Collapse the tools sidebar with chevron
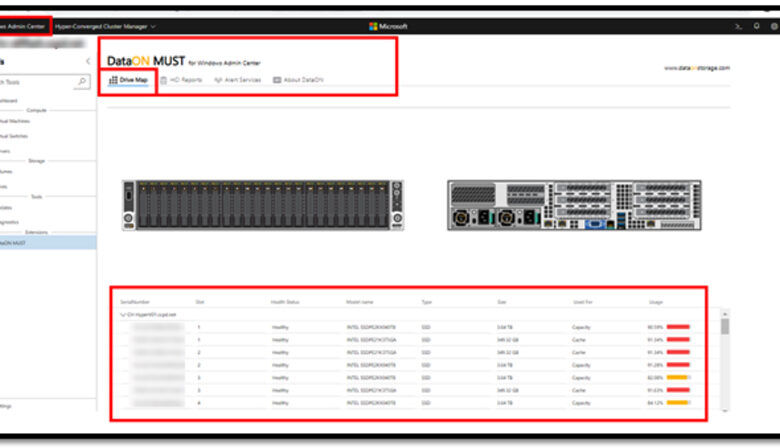780x448 pixels. click(x=88, y=61)
